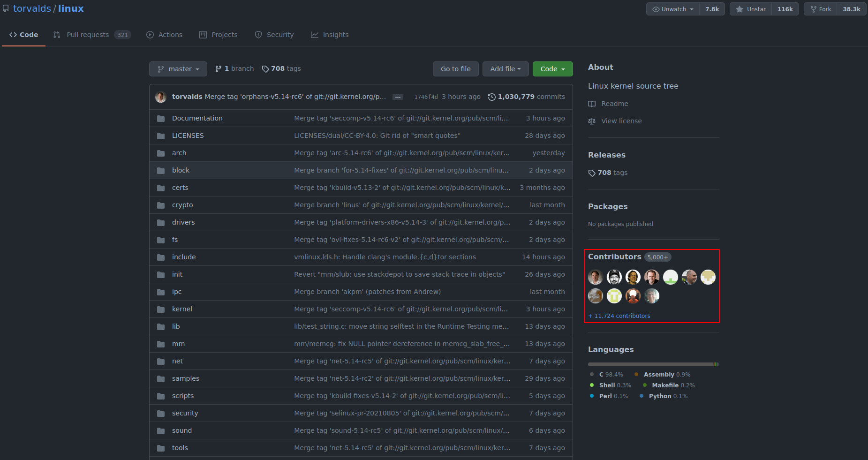
Task: View the 1,030,779 commits history
Action: pyautogui.click(x=527, y=97)
